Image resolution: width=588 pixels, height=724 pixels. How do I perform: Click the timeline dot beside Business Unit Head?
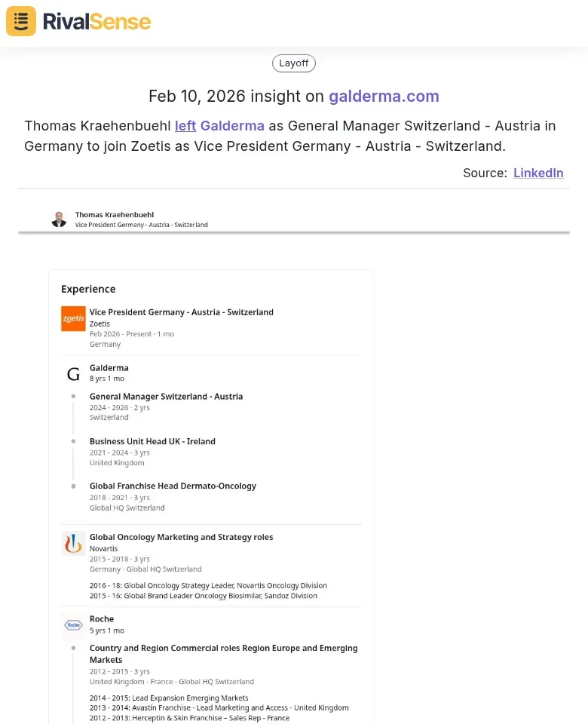tap(73, 443)
